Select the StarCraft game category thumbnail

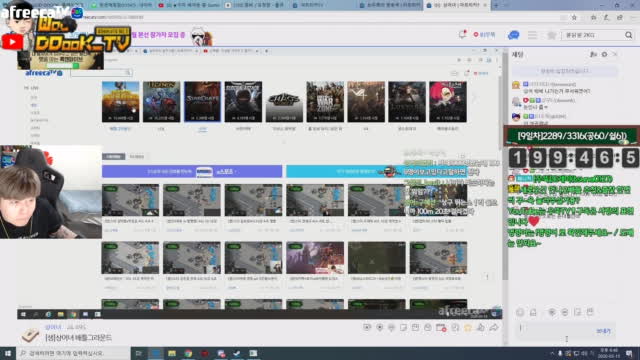pos(202,102)
